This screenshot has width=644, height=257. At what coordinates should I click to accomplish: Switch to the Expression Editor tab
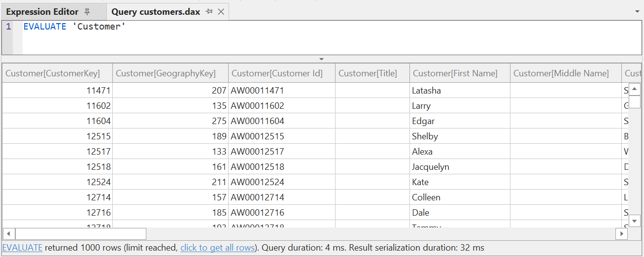pos(42,12)
